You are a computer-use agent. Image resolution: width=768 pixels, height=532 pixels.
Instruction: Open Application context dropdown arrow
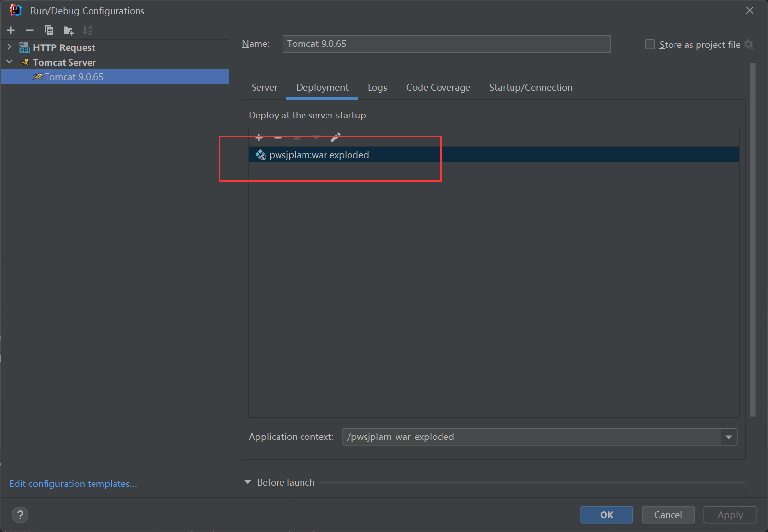(729, 437)
